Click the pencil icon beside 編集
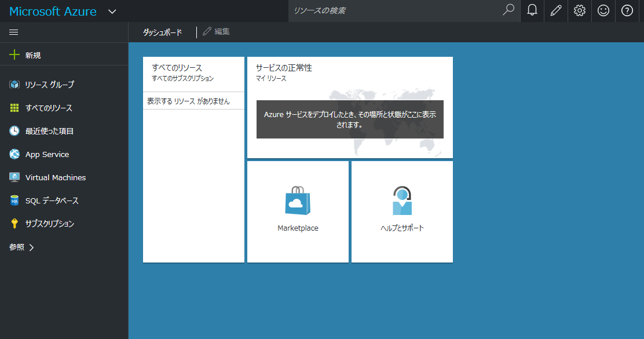The image size is (644, 339). click(x=207, y=31)
